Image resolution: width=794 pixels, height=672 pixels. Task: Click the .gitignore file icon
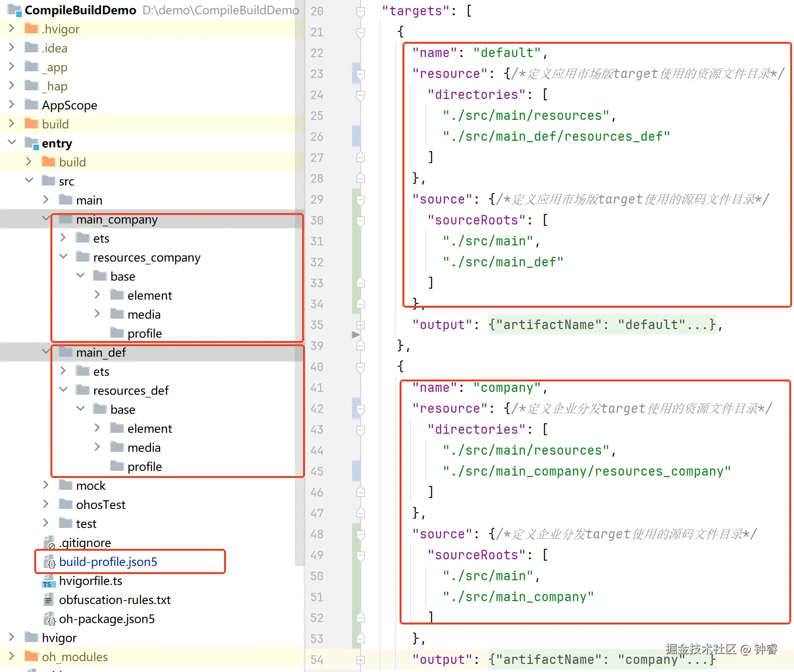coord(49,543)
